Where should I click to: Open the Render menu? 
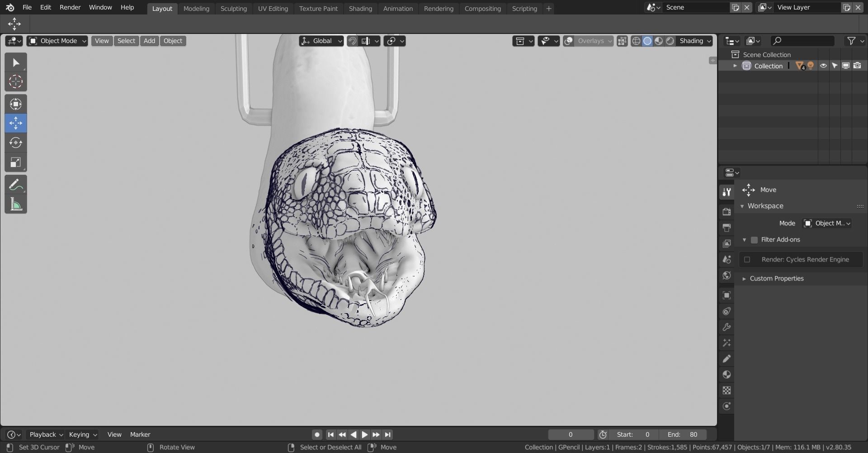(70, 8)
